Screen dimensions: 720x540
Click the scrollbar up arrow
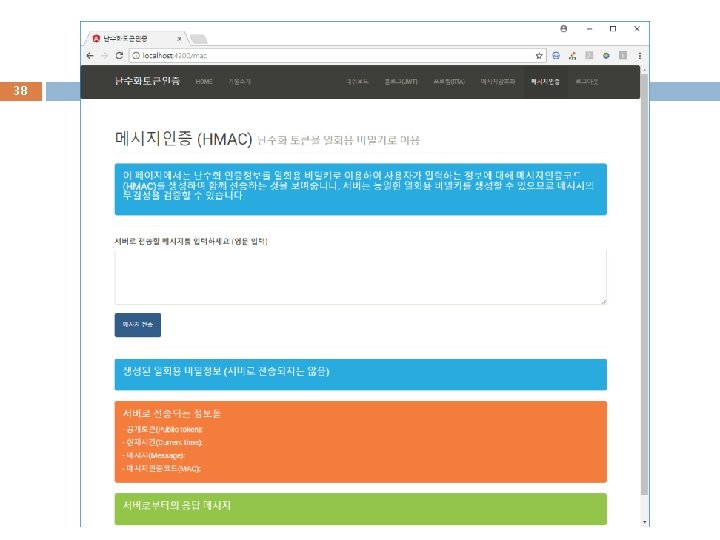click(644, 69)
